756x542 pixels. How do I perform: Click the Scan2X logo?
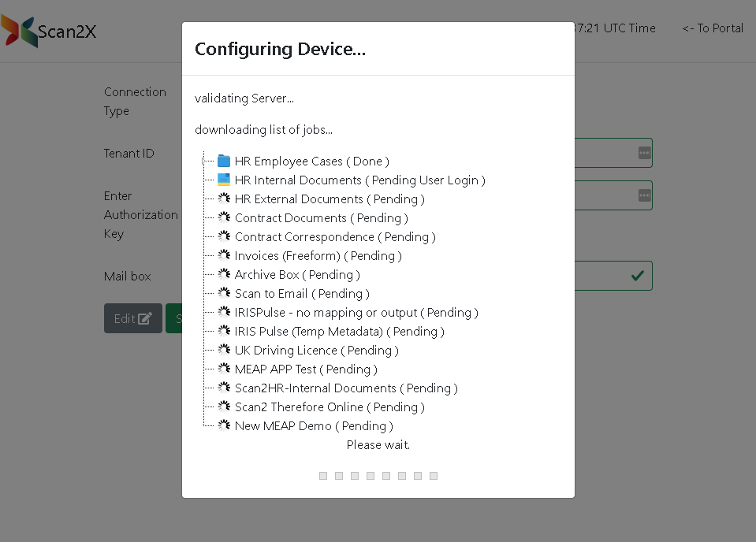49,32
